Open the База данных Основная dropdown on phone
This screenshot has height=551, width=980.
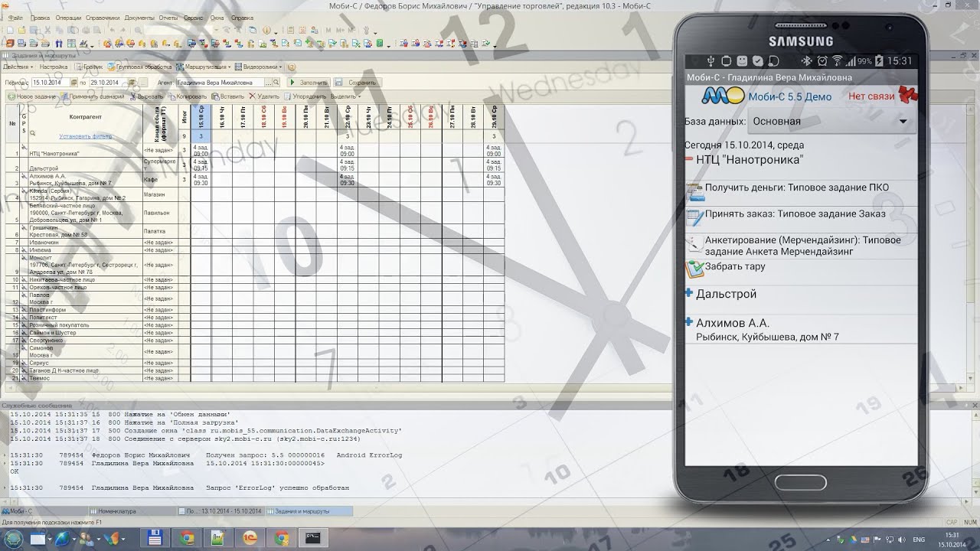coord(831,121)
